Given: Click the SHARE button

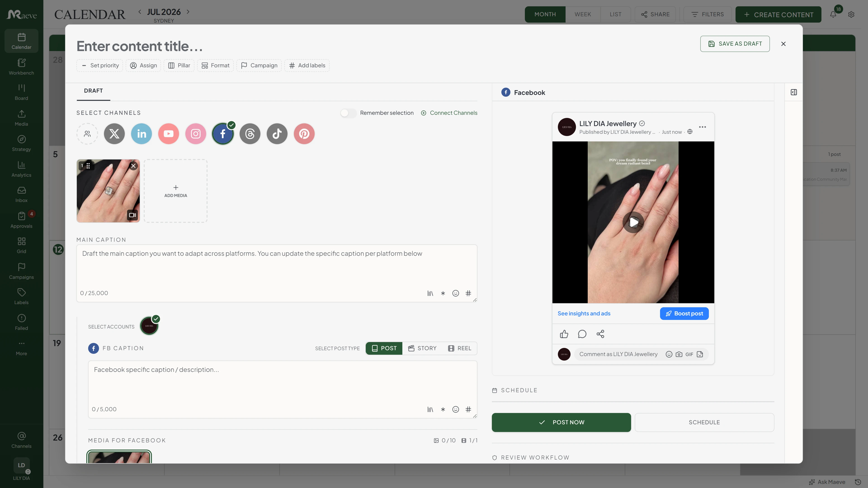Looking at the screenshot, I should (655, 14).
